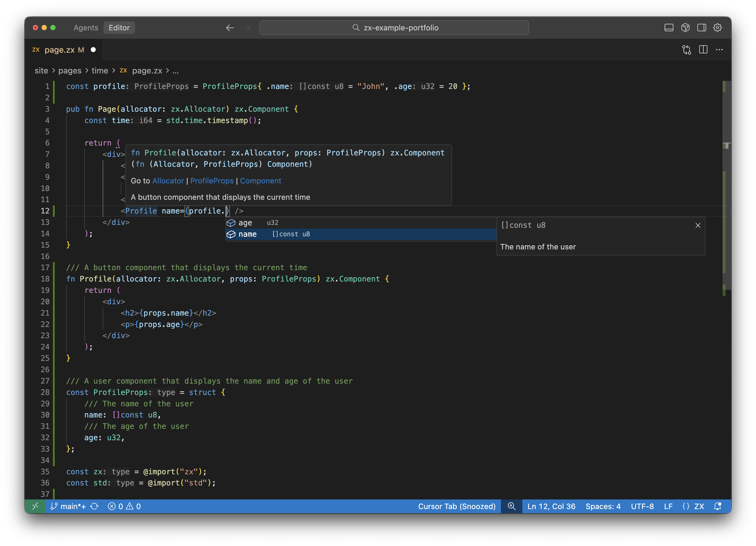Expand the 'pages' breadcrumb segment
The width and height of the screenshot is (756, 546).
tap(70, 71)
